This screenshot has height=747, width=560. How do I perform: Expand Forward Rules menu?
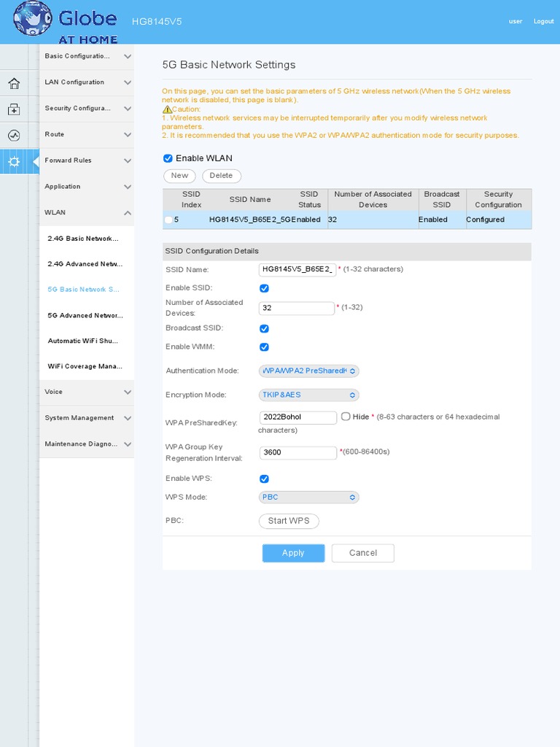pyautogui.click(x=86, y=160)
